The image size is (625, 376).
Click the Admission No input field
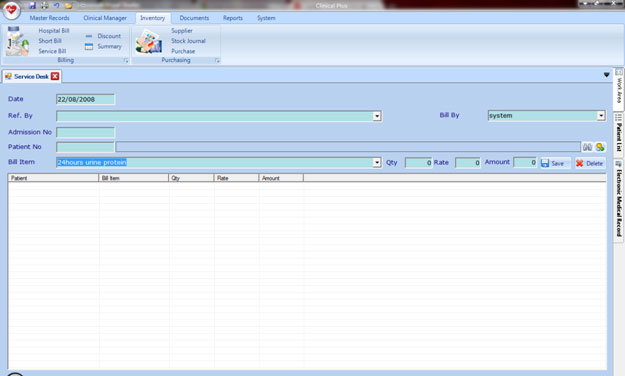(x=85, y=132)
